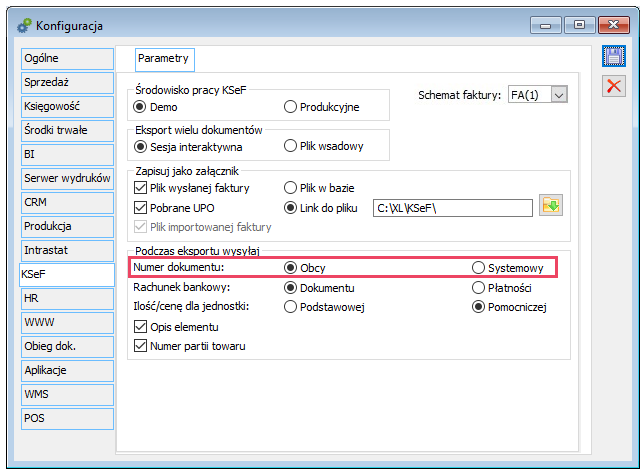Click the FA(1) combo box value
This screenshot has height=473, width=643.
529,95
